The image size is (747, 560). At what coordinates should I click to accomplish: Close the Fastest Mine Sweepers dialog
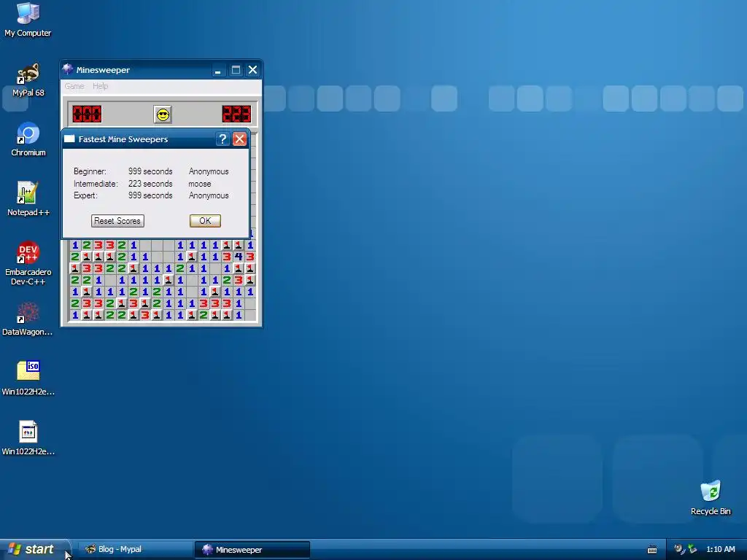pos(239,139)
